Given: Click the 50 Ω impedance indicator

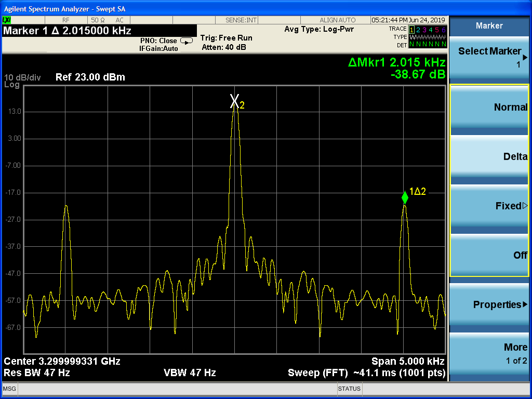Looking at the screenshot, I should click(98, 20).
